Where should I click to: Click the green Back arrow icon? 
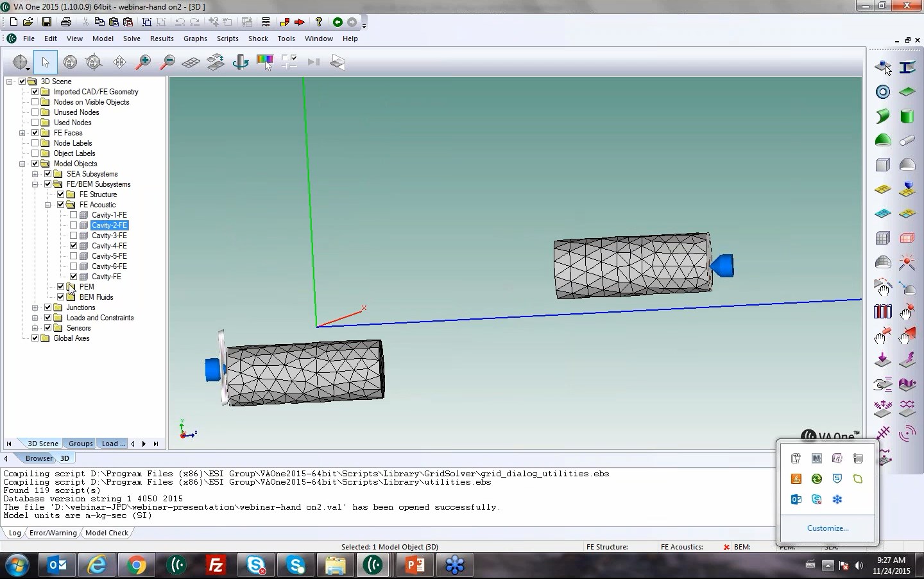tap(338, 22)
